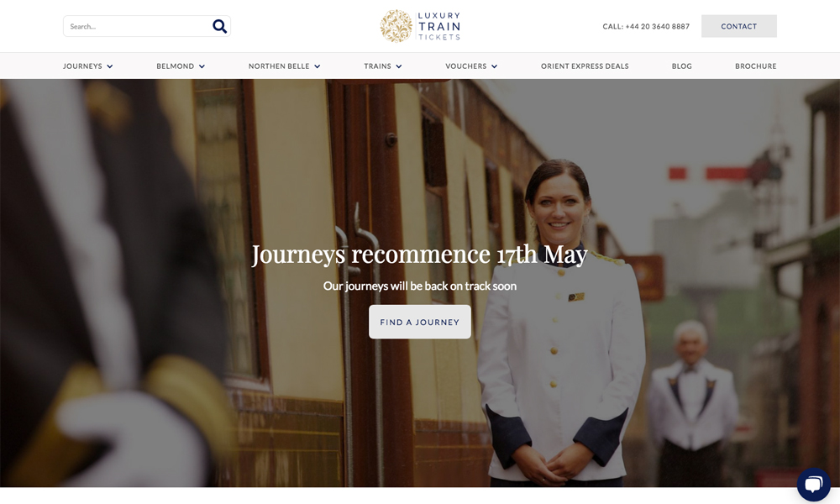The height and width of the screenshot is (504, 840).
Task: Select the Journeys menu label
Action: point(82,66)
